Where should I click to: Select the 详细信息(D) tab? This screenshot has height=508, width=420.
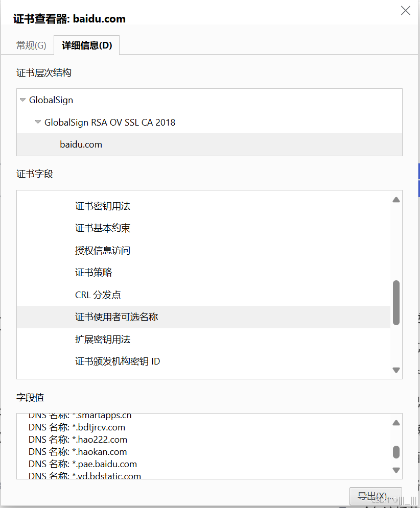pos(87,45)
